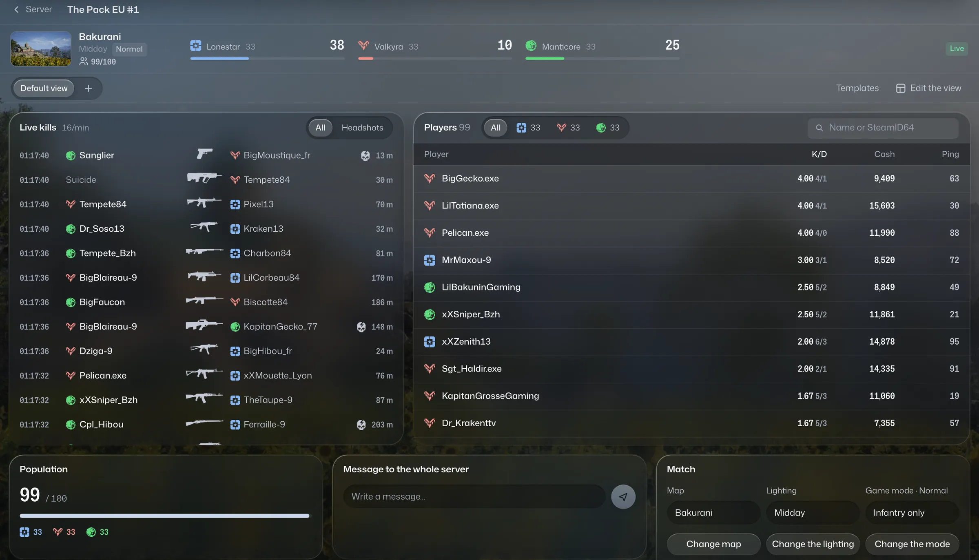Click the Valkyra badge beside BigGecko.exe
Image resolution: width=979 pixels, height=560 pixels.
(x=430, y=179)
